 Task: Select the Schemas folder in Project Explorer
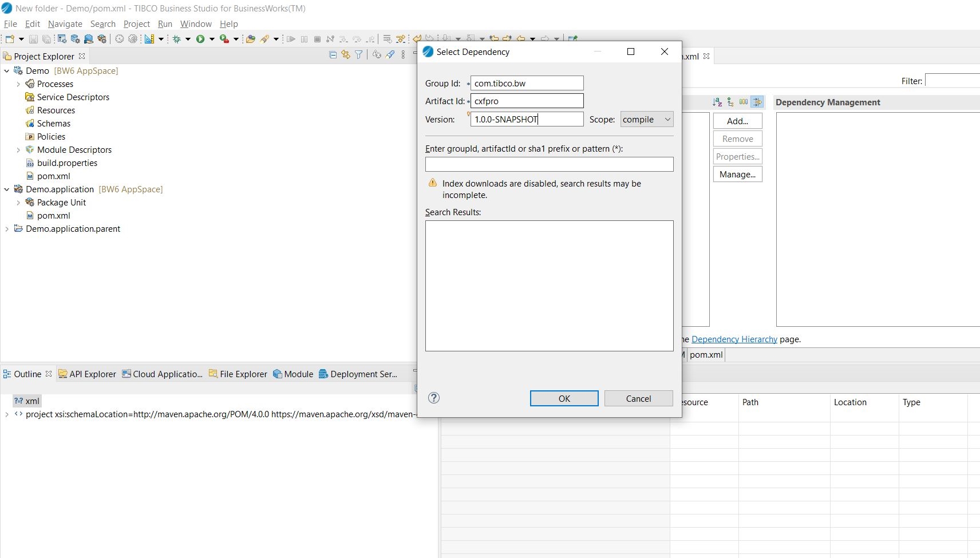[48, 124]
